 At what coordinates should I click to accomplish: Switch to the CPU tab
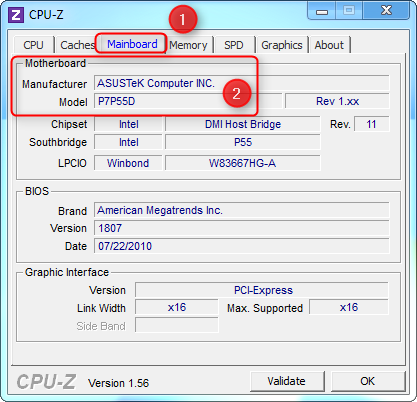coord(33,45)
